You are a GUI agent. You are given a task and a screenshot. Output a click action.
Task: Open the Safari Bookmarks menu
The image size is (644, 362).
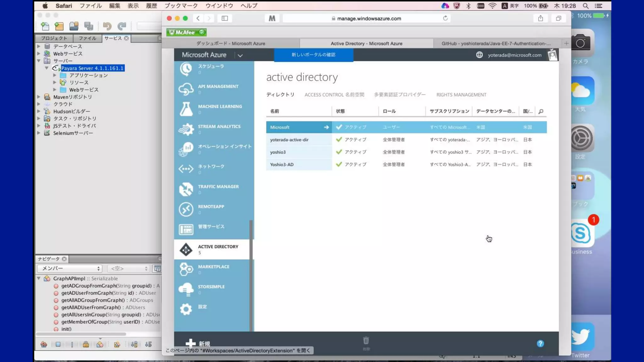[181, 6]
